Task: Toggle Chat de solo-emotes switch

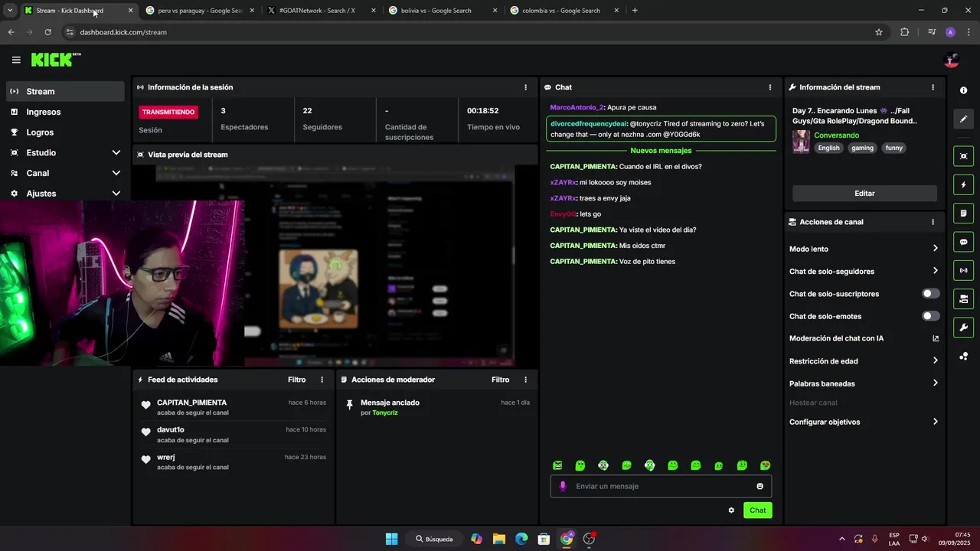Action: coord(930,316)
